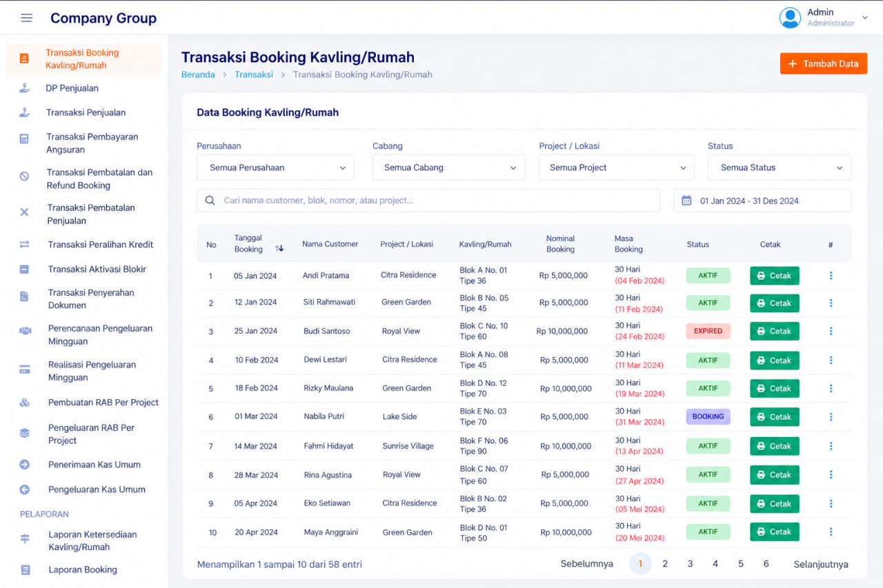Click the signpost icon for Laporan Ketersediaan Kavling/Rumah

25,538
